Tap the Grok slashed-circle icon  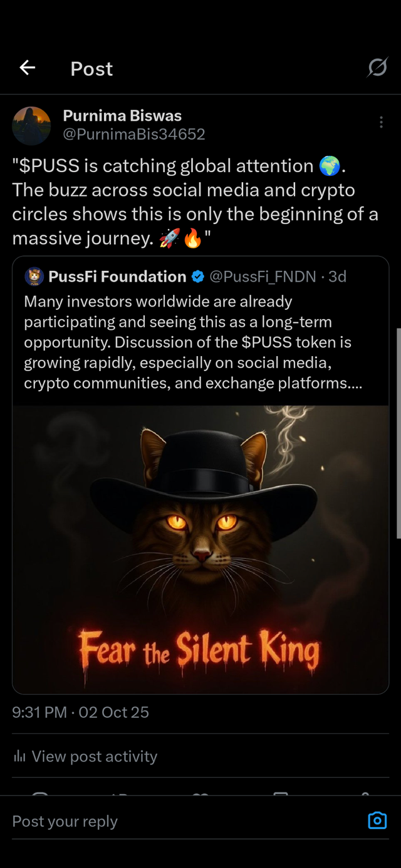click(377, 67)
